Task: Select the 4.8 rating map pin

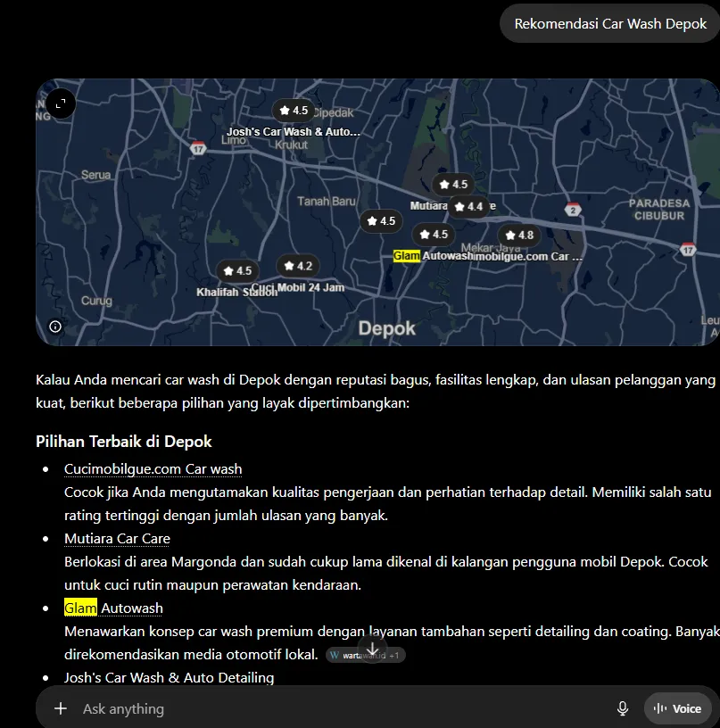Action: (x=519, y=235)
